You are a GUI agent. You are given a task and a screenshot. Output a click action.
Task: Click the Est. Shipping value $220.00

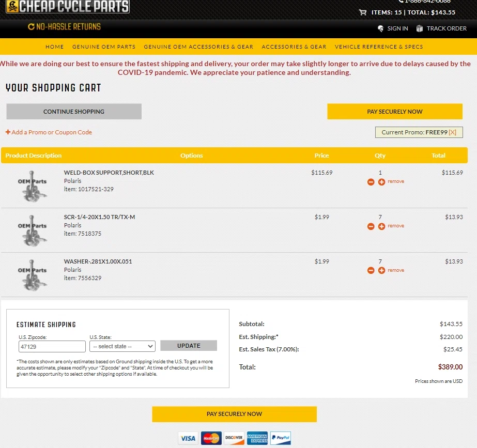(x=451, y=337)
